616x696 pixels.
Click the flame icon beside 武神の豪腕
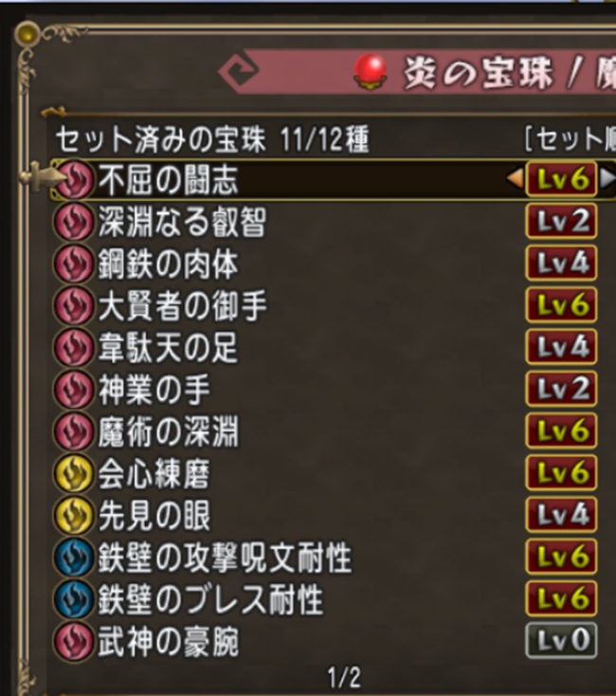74,641
